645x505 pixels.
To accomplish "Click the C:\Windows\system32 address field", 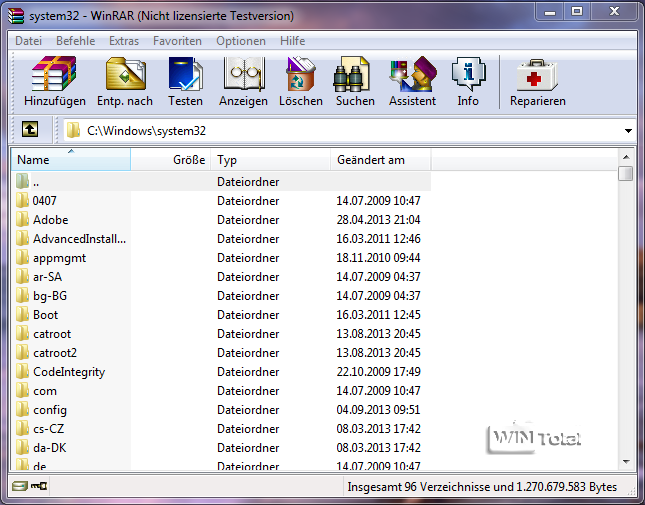I will [x=349, y=131].
